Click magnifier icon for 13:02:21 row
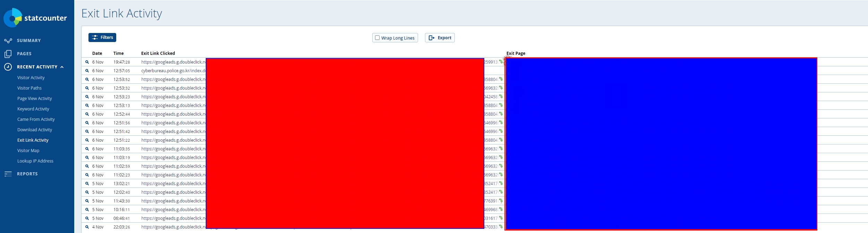 pyautogui.click(x=87, y=184)
